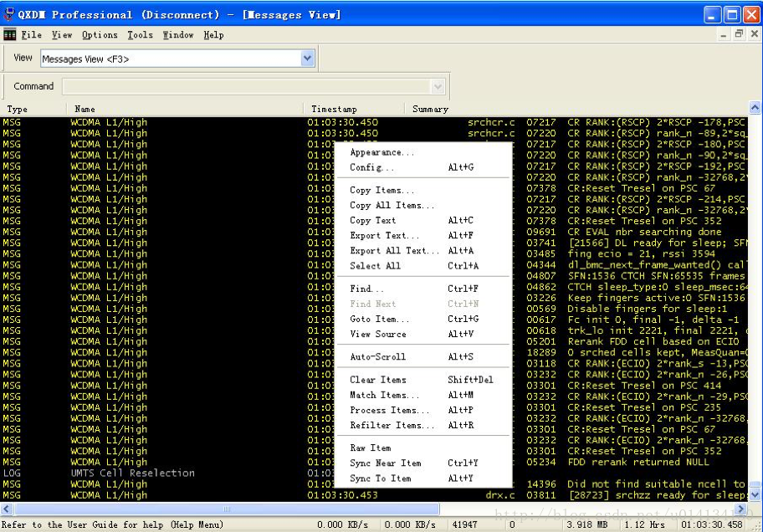Open the Help menu
The image size is (763, 532).
click(x=213, y=35)
